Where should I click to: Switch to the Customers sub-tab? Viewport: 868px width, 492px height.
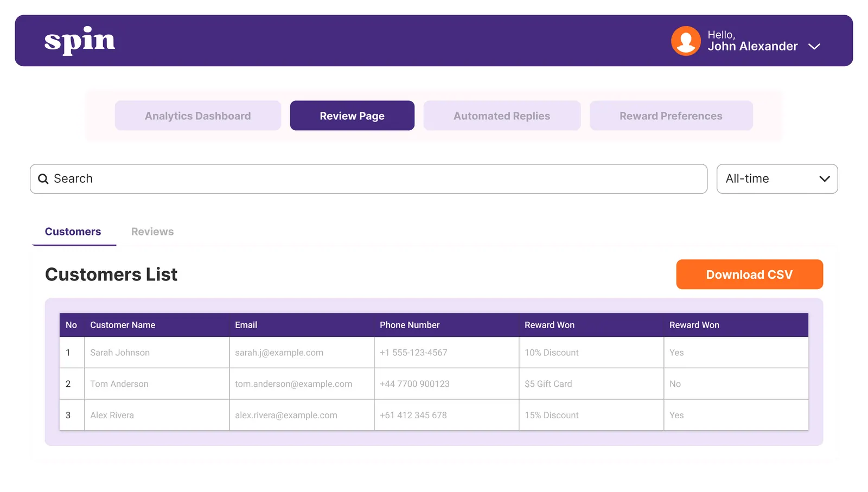(73, 232)
